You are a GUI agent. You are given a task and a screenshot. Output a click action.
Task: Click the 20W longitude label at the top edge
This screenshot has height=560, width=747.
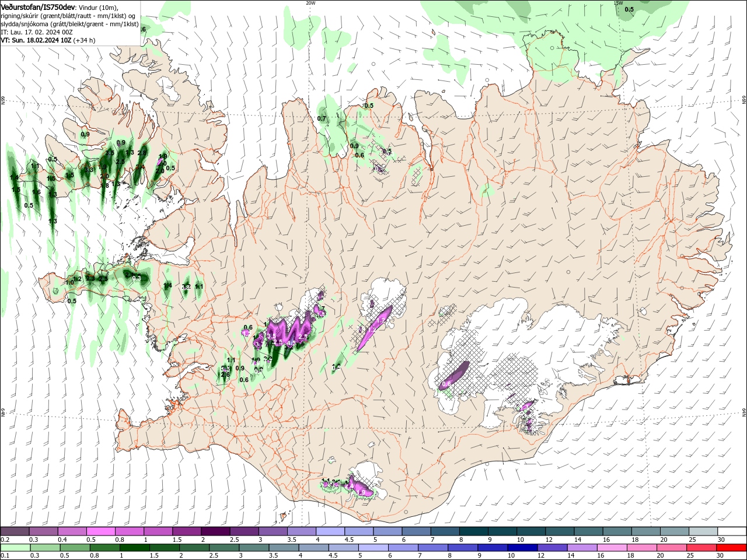[x=310, y=3]
